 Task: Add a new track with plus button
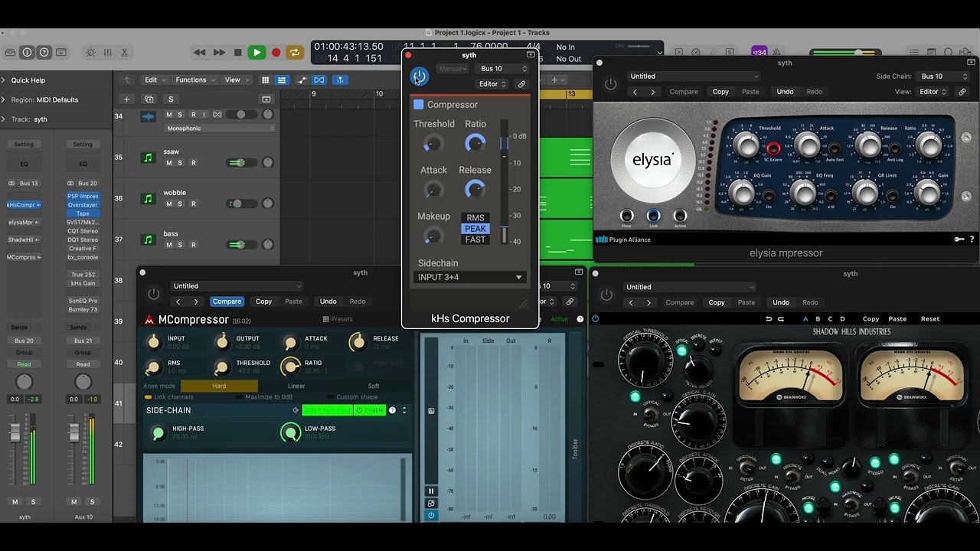pos(127,99)
